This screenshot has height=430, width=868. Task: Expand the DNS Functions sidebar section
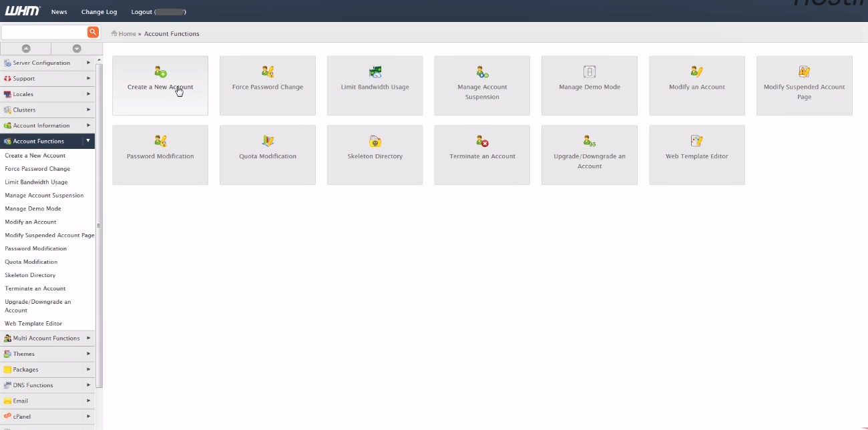coord(47,385)
